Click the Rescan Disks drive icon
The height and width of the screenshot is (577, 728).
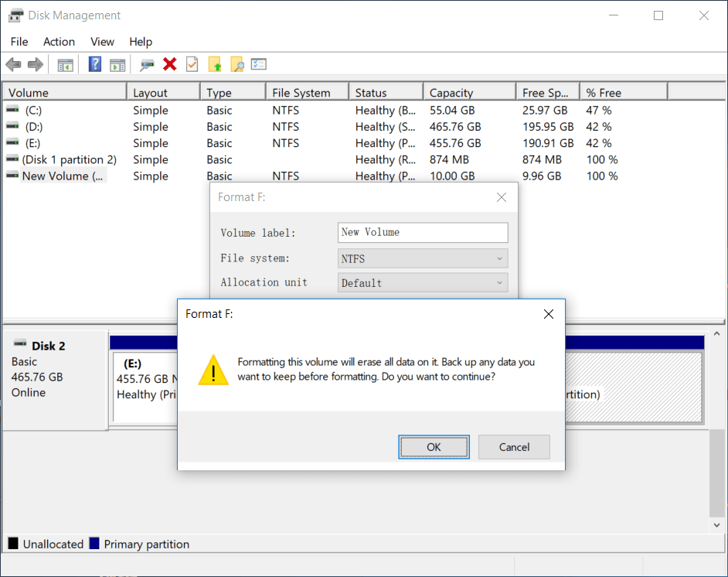[x=147, y=64]
